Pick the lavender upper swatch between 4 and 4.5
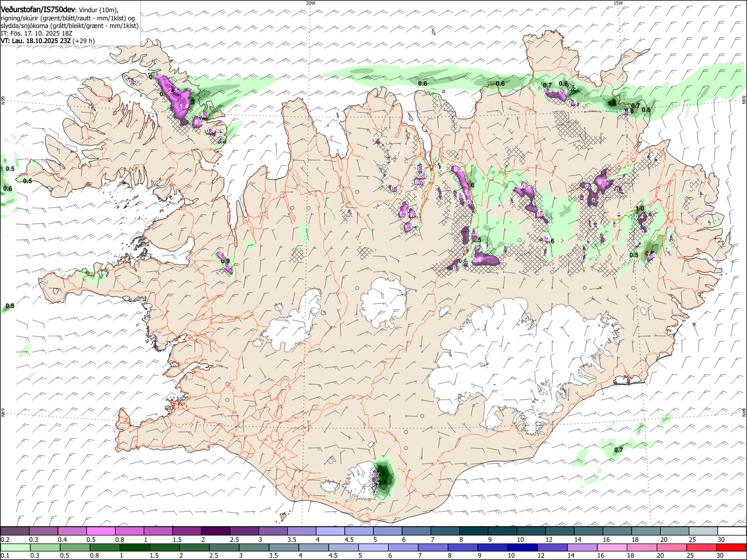This screenshot has height=560, width=747. pyautogui.click(x=330, y=531)
